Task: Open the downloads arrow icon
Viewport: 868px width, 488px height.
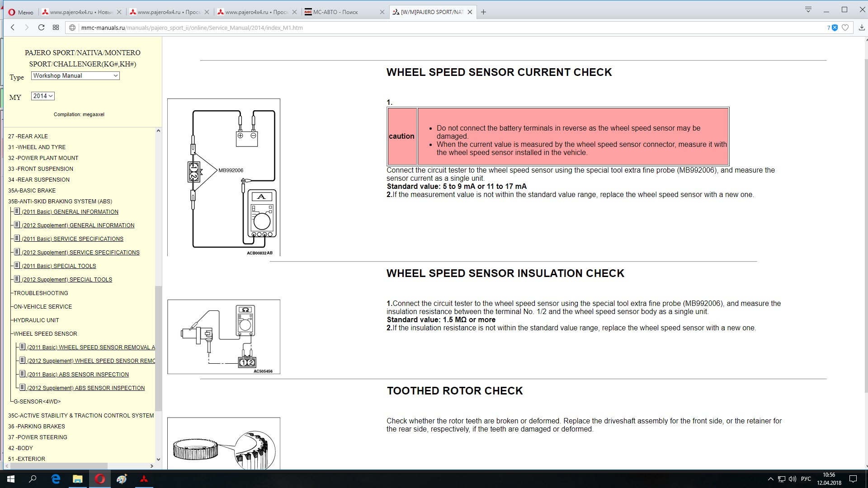Action: click(x=862, y=28)
